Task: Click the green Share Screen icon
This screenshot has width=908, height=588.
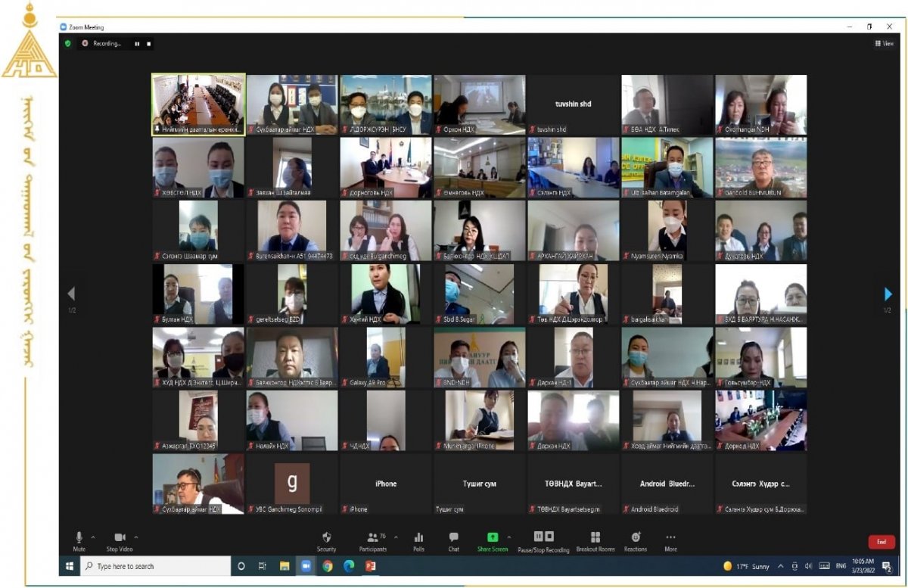Action: coord(493,537)
